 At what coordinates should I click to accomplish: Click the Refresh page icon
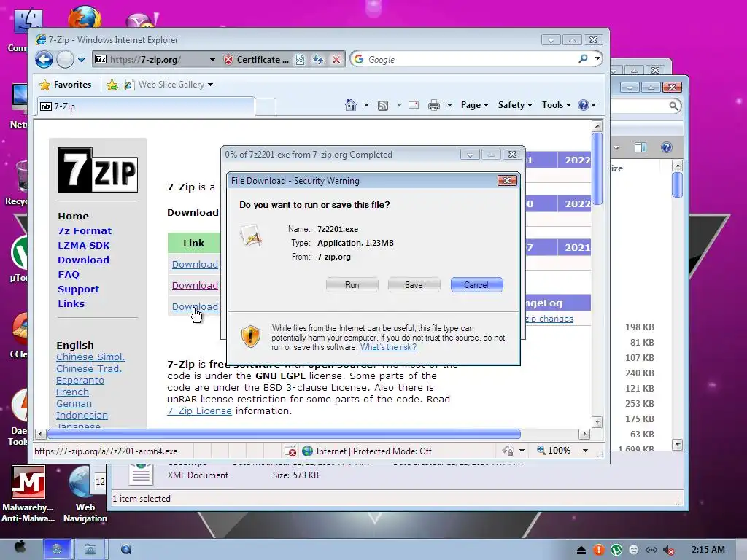click(x=318, y=60)
